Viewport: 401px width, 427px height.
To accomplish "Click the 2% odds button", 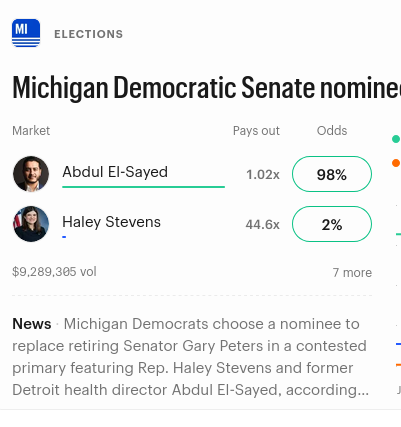I will 332,224.
